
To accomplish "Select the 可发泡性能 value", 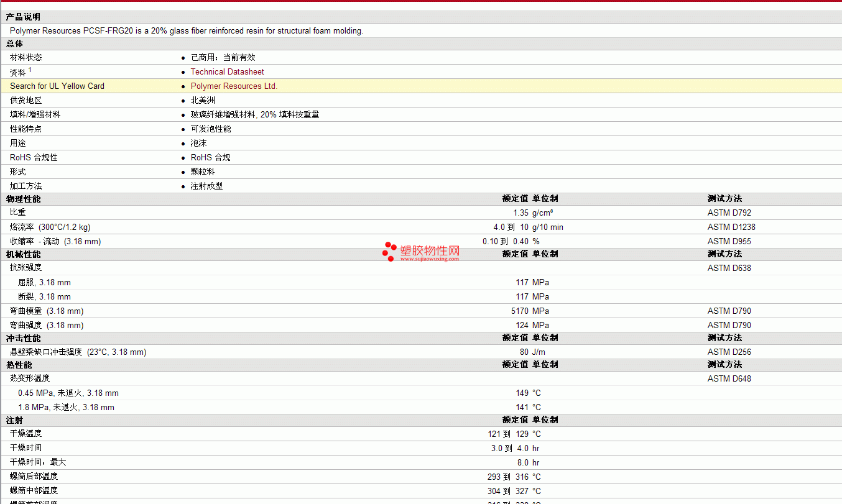I will click(211, 129).
